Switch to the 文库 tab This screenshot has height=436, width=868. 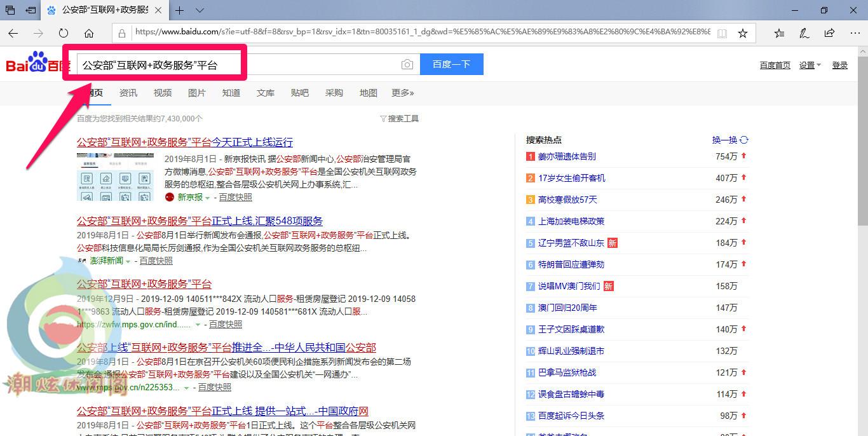coord(266,93)
